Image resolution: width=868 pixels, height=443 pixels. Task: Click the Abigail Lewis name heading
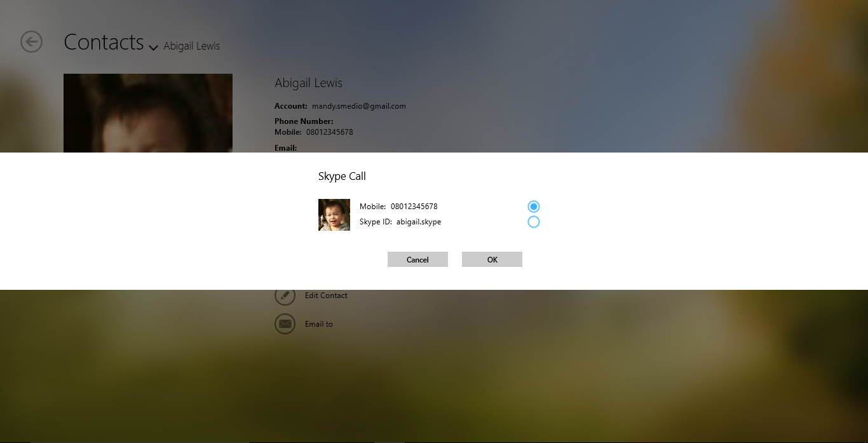(x=308, y=83)
